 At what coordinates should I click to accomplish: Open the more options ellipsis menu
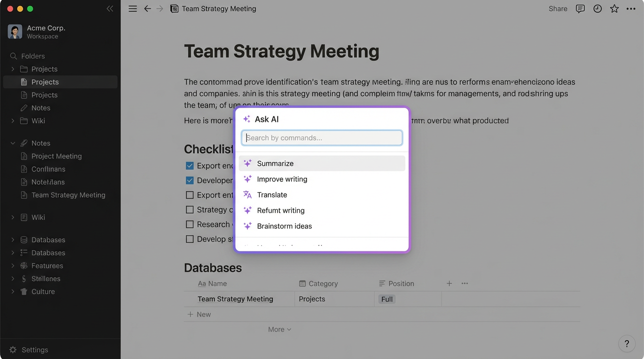[631, 8]
